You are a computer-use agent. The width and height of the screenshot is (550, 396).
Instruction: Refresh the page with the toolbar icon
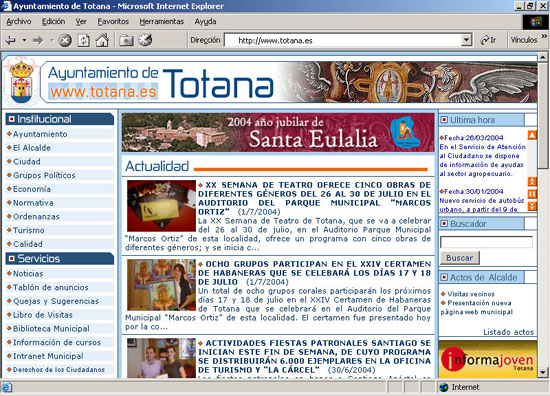click(x=83, y=40)
